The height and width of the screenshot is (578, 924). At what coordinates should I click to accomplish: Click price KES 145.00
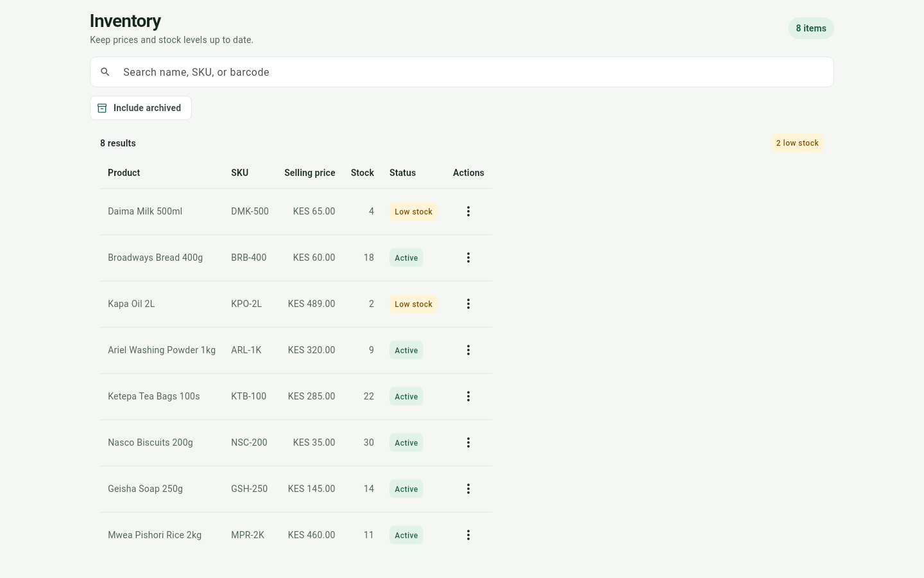click(311, 489)
